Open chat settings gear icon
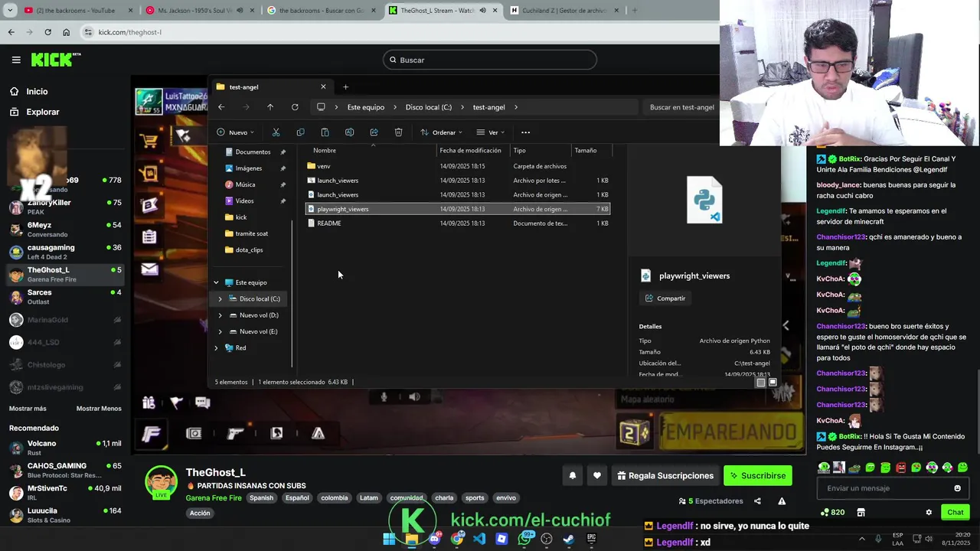The width and height of the screenshot is (980, 551). click(x=929, y=512)
